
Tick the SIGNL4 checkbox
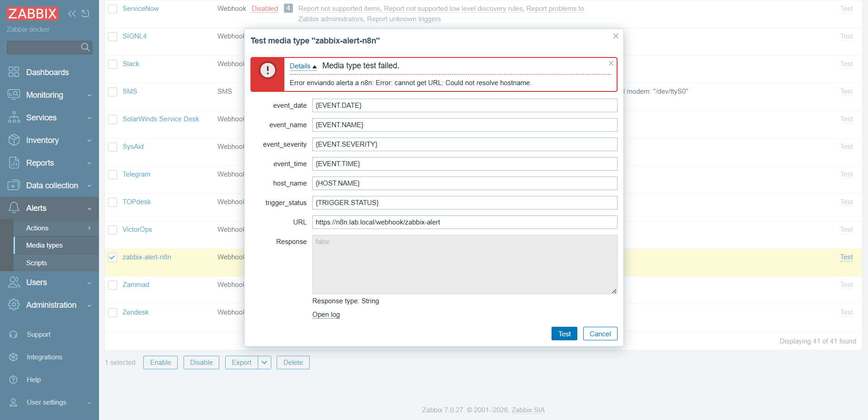tap(113, 37)
